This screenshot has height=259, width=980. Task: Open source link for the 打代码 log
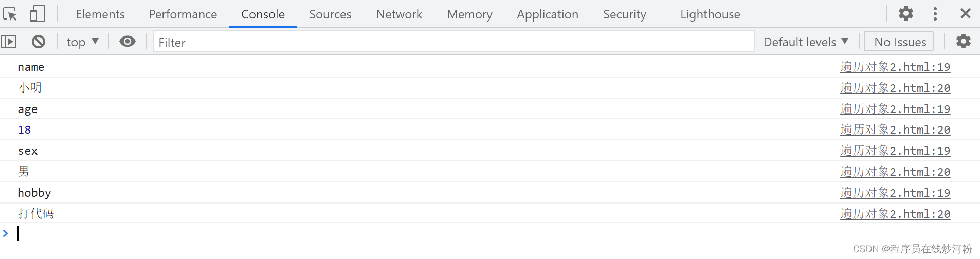(895, 214)
